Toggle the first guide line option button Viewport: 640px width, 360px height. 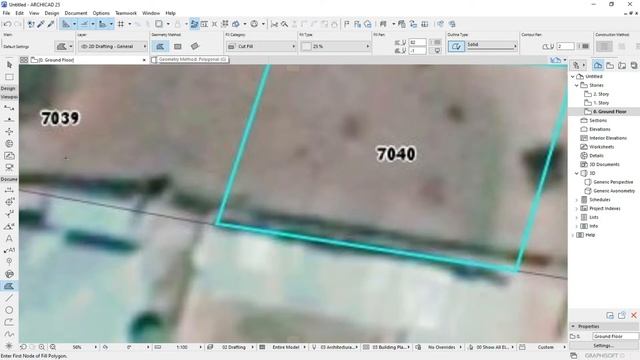[x=66, y=24]
